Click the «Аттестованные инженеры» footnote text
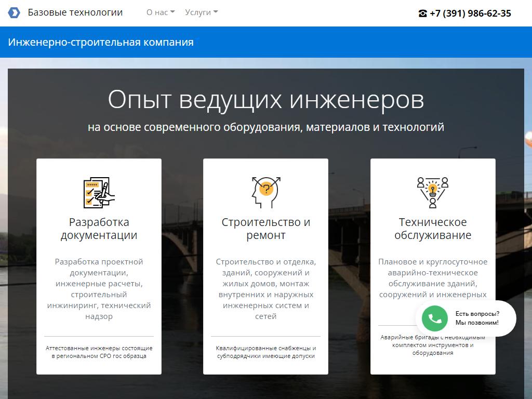The width and height of the screenshot is (532, 399). tap(99, 352)
